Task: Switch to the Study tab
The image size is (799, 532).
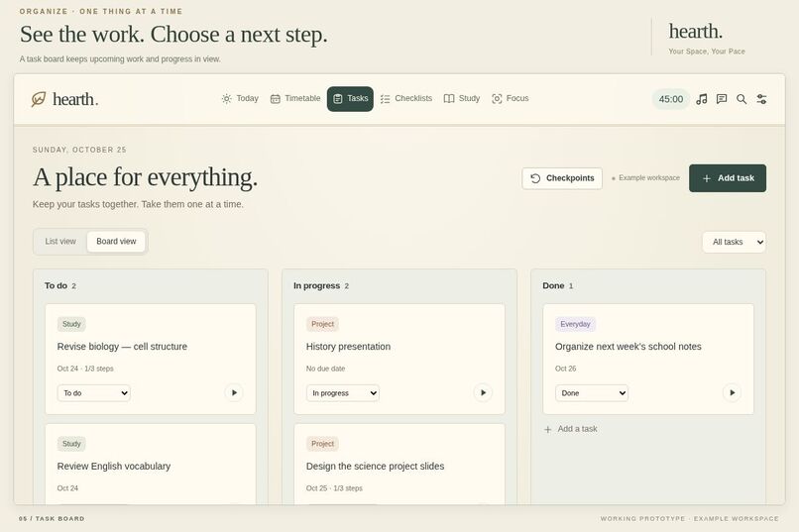Action: pyautogui.click(x=462, y=98)
